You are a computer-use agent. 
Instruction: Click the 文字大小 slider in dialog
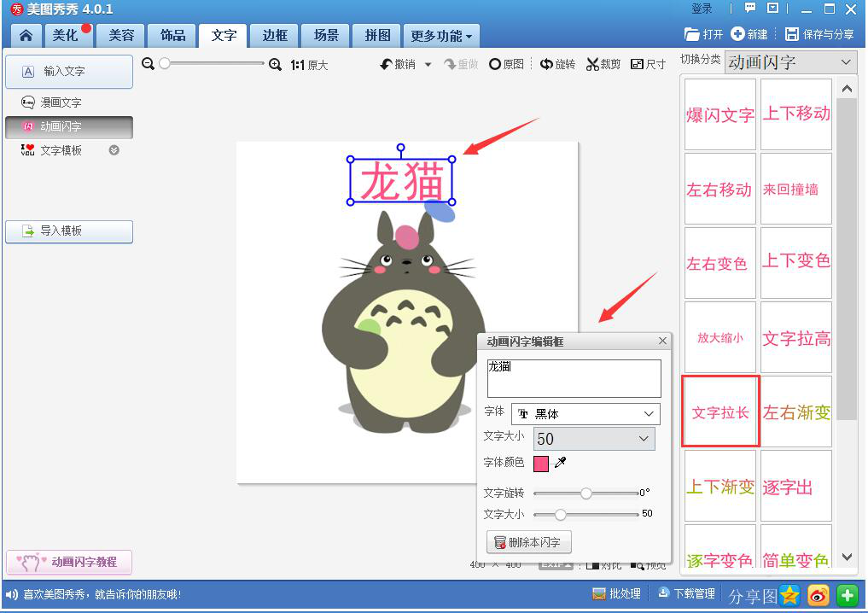pyautogui.click(x=586, y=515)
